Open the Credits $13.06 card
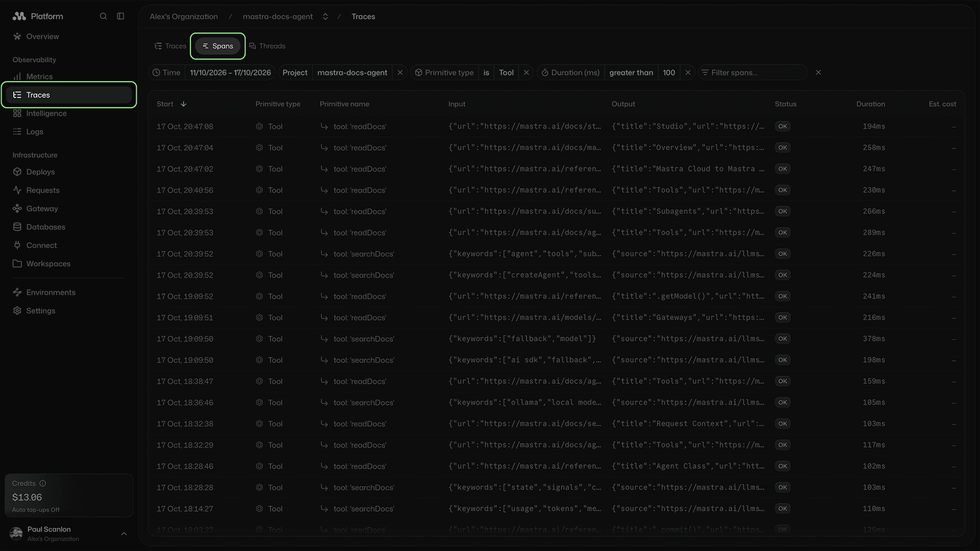Viewport: 980px width, 551px height. (x=69, y=495)
